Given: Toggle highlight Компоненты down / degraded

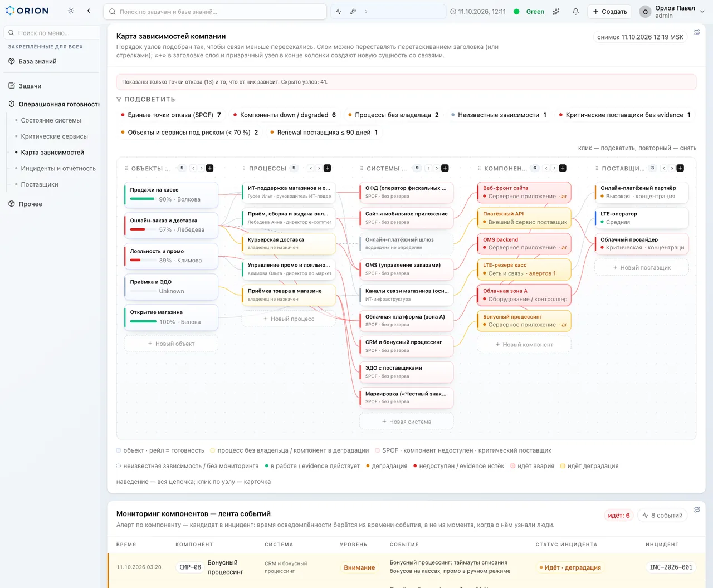Looking at the screenshot, I should 285,115.
